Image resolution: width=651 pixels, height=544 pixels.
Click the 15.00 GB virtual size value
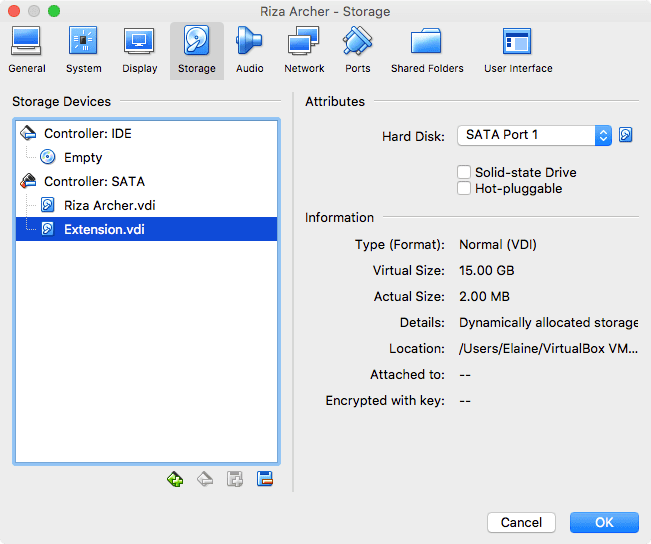click(x=486, y=271)
